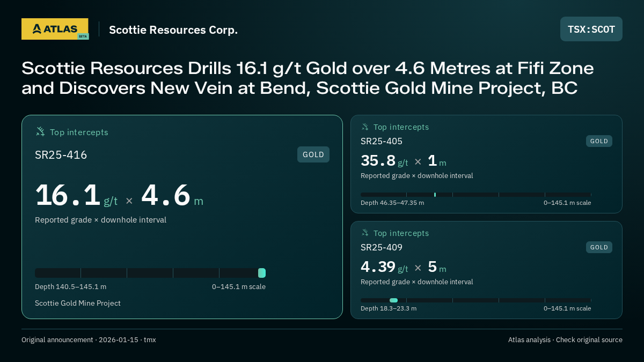Click the drill icon in SR25-416 card
The height and width of the screenshot is (362, 644).
click(x=40, y=131)
